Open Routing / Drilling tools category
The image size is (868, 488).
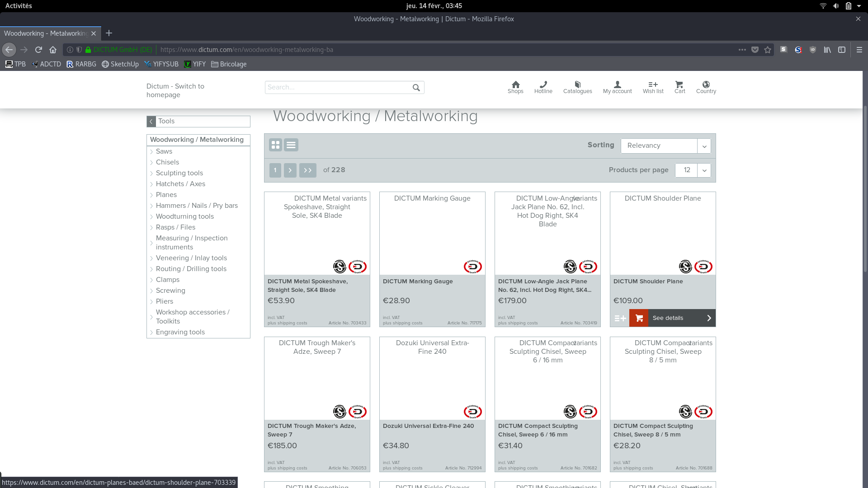(191, 269)
